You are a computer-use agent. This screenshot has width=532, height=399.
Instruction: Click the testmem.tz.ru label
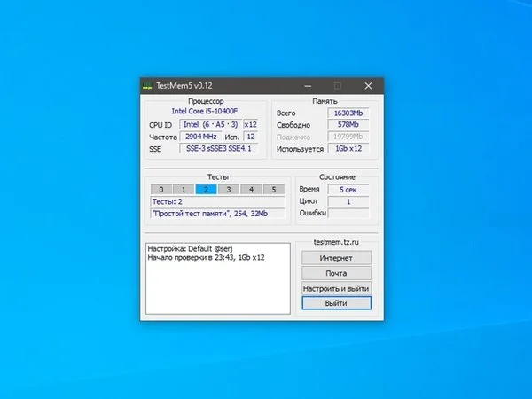pyautogui.click(x=336, y=242)
